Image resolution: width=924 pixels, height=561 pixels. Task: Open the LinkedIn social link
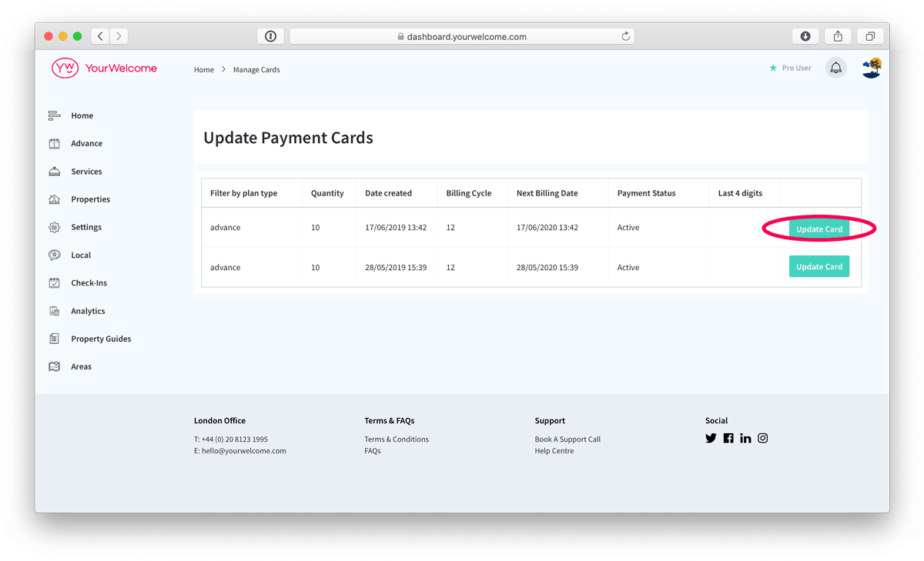coord(745,438)
